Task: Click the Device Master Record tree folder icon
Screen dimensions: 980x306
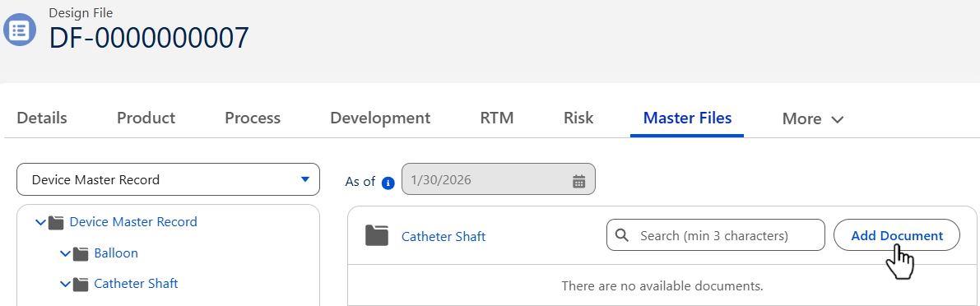Action: click(56, 222)
